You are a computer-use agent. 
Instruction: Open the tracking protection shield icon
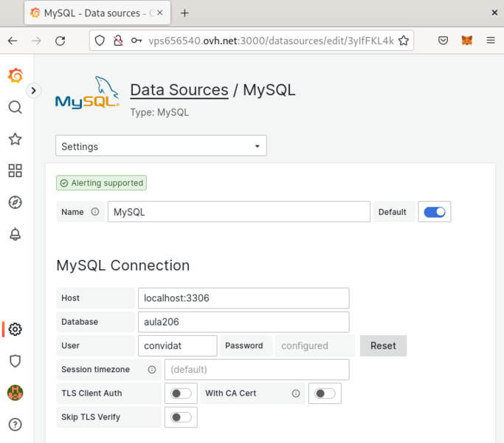point(100,41)
